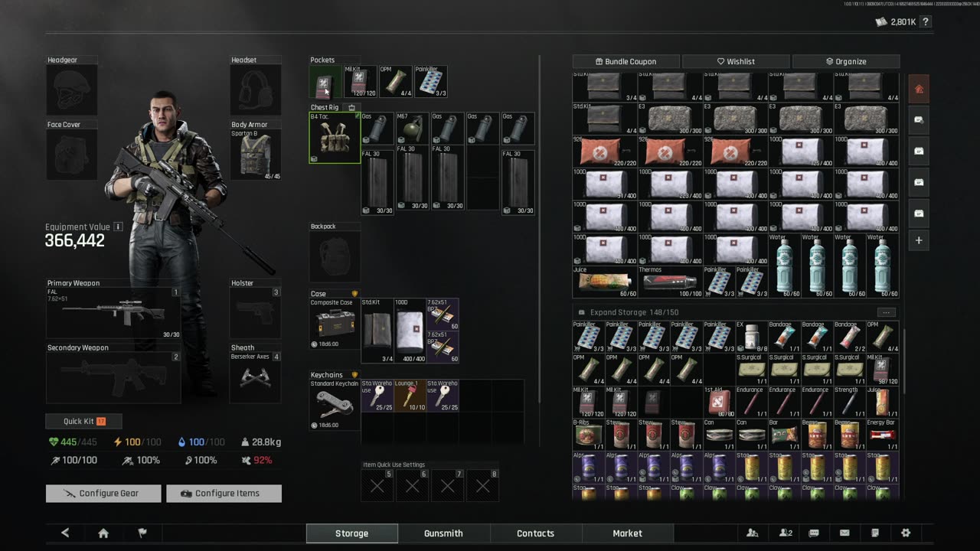This screenshot has height=551, width=980.
Task: Select the highlighted home storage tab icon
Action: pyautogui.click(x=919, y=89)
